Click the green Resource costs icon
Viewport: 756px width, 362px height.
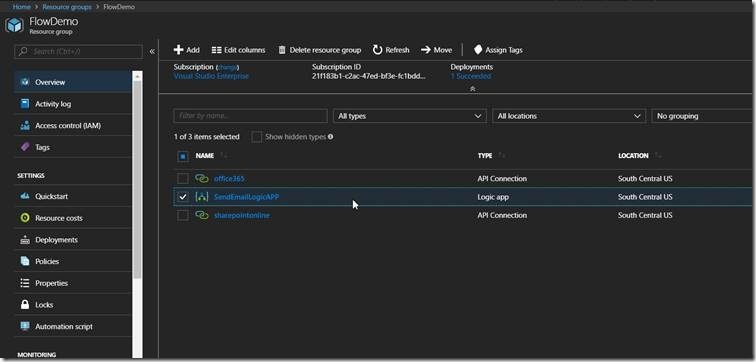(26, 218)
